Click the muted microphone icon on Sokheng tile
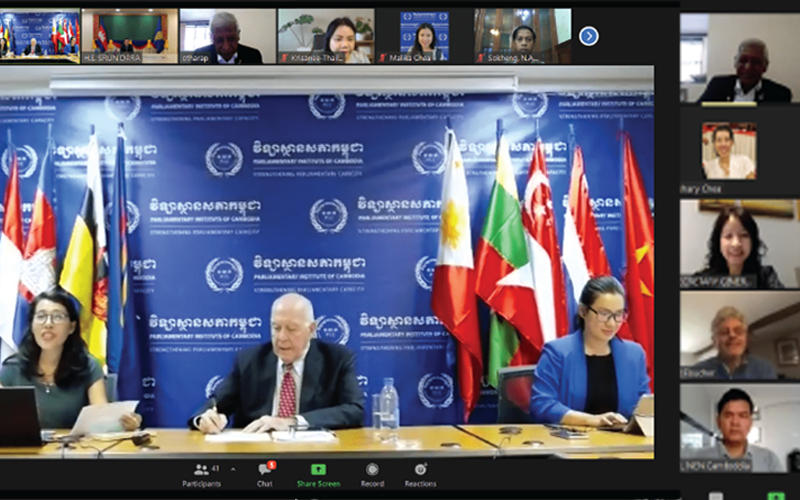 (x=481, y=58)
